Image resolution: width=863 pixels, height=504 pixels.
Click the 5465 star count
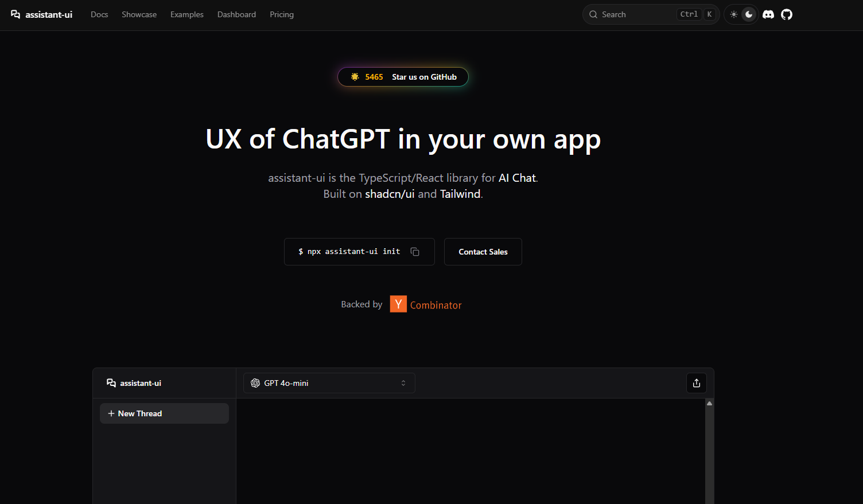tap(374, 77)
